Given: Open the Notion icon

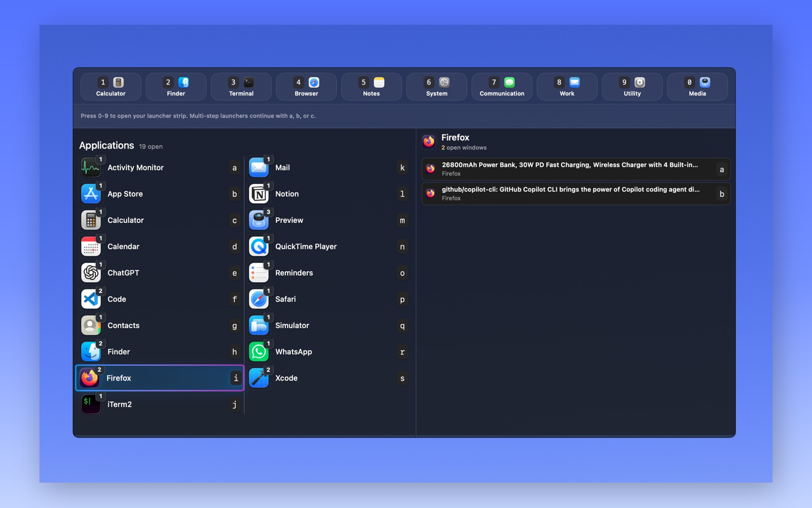Looking at the screenshot, I should (x=259, y=194).
